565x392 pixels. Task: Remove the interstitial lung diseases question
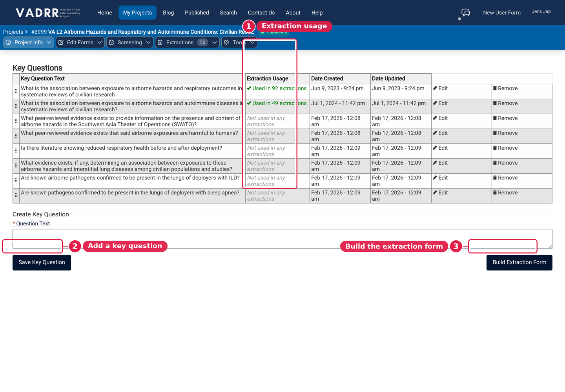[505, 163]
